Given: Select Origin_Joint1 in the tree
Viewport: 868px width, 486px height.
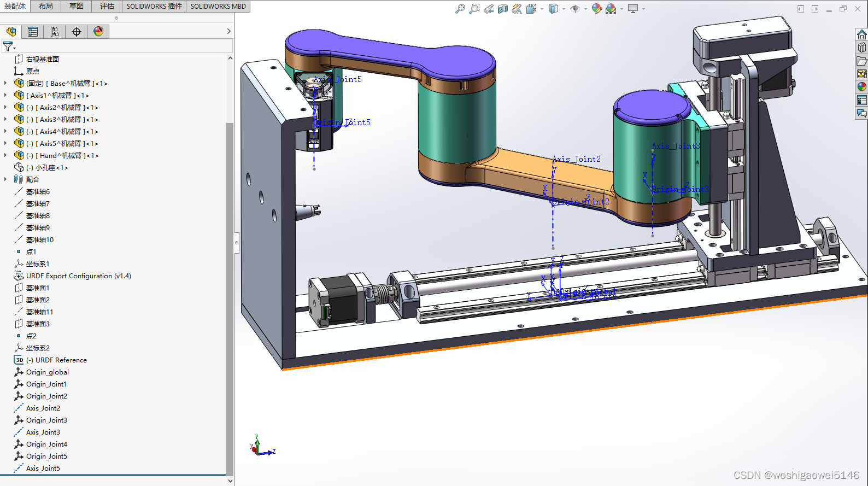Looking at the screenshot, I should coord(46,384).
